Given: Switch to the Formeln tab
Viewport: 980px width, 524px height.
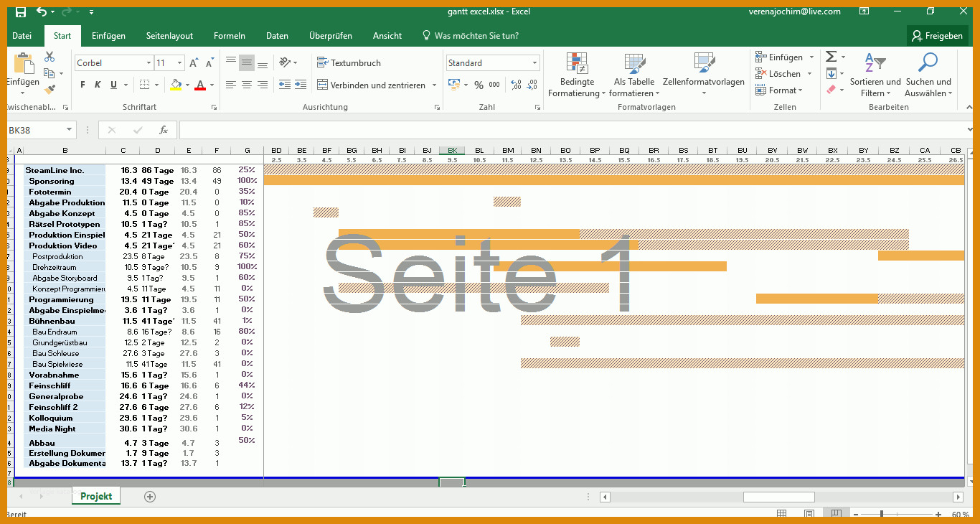Looking at the screenshot, I should tap(230, 36).
